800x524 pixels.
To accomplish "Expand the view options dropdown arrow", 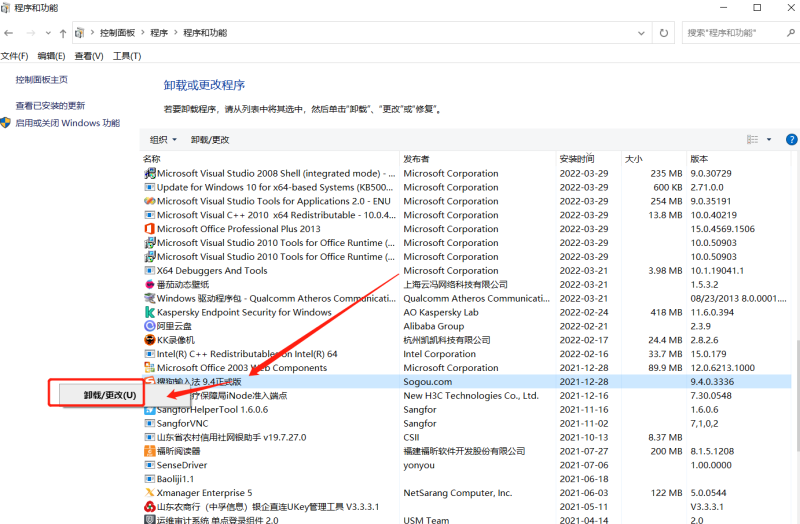I will pos(769,140).
